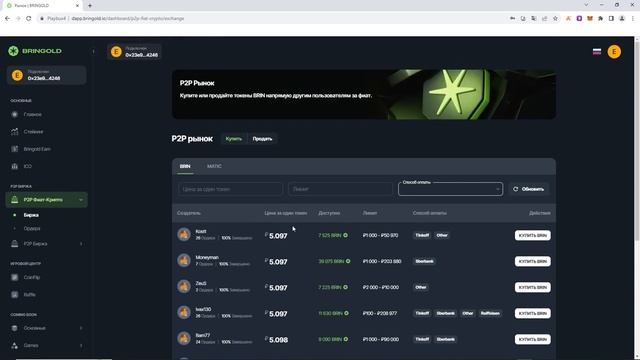Viewport: 640px width, 360px height.
Task: Click the browser address bar
Action: point(269,18)
